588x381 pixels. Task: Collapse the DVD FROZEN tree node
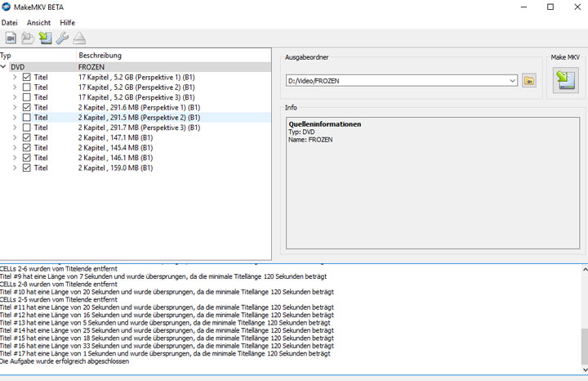(x=3, y=67)
